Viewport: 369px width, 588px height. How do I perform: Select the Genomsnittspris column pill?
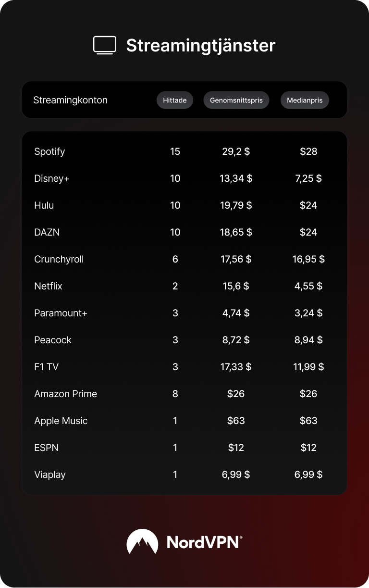[x=236, y=100]
